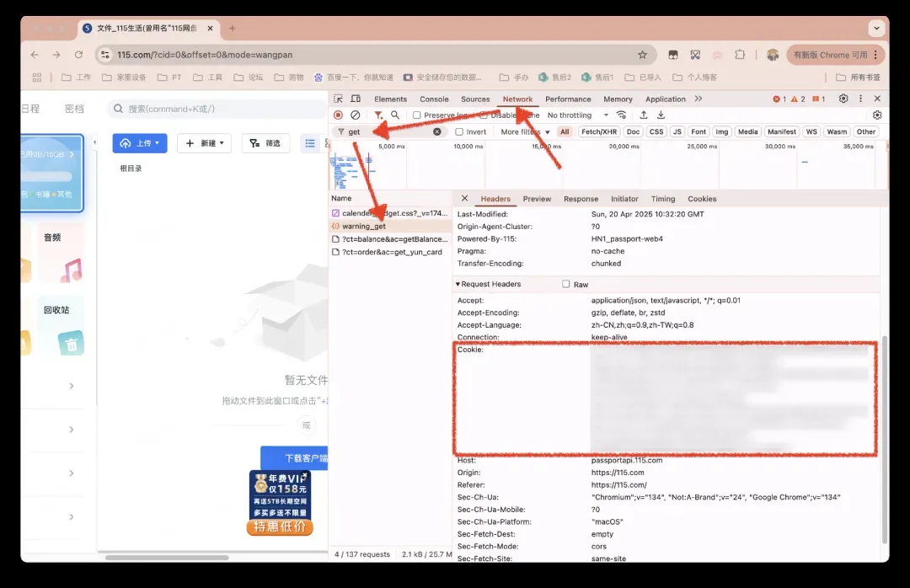Clear the network log
Image resolution: width=910 pixels, height=588 pixels.
pos(356,115)
